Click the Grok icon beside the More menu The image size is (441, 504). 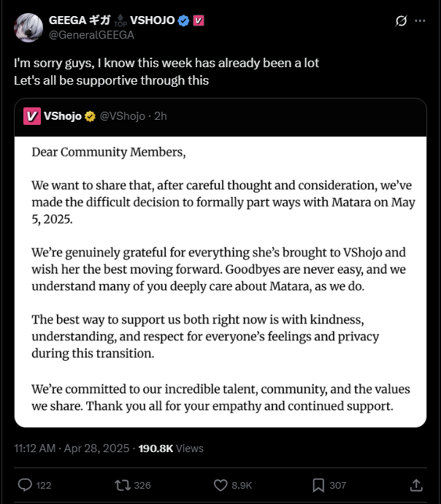(x=401, y=21)
